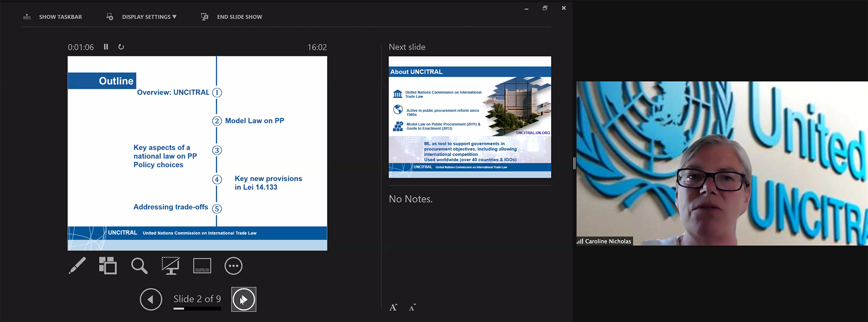868x322 pixels.
Task: Decrease the notes text size
Action: 412,308
